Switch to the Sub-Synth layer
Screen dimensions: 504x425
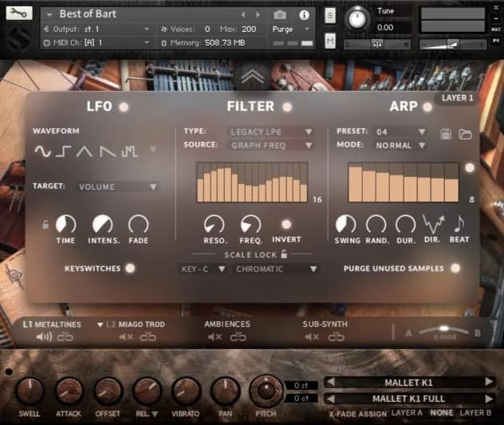(325, 325)
